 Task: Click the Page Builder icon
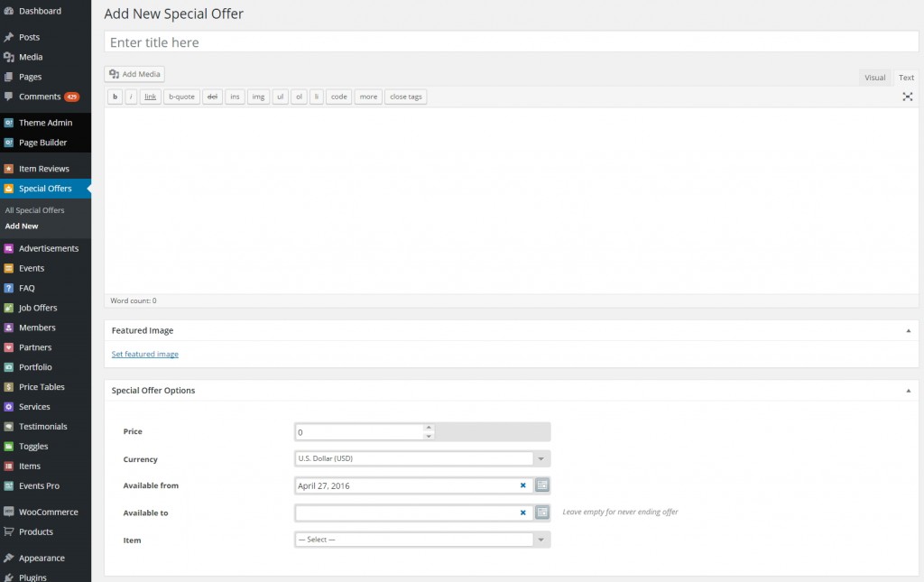[x=9, y=143]
